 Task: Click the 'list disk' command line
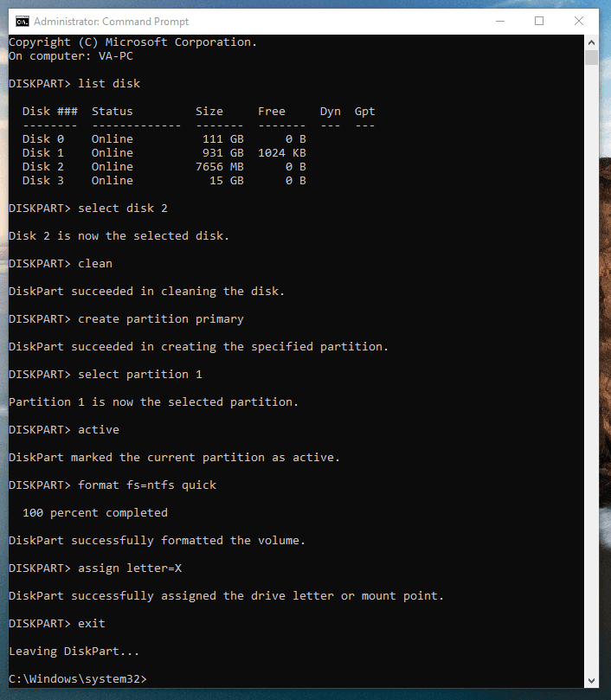[x=74, y=84]
